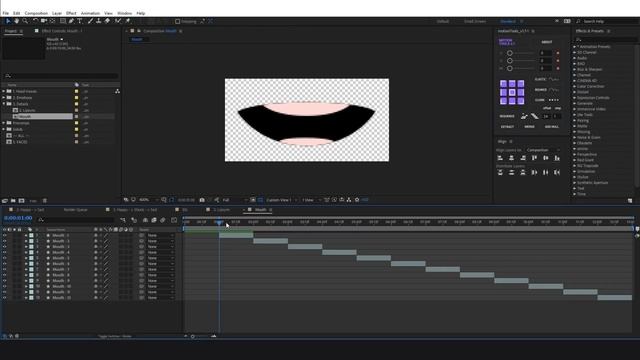Select the Brush tool
640x360 pixels.
coord(90,21)
